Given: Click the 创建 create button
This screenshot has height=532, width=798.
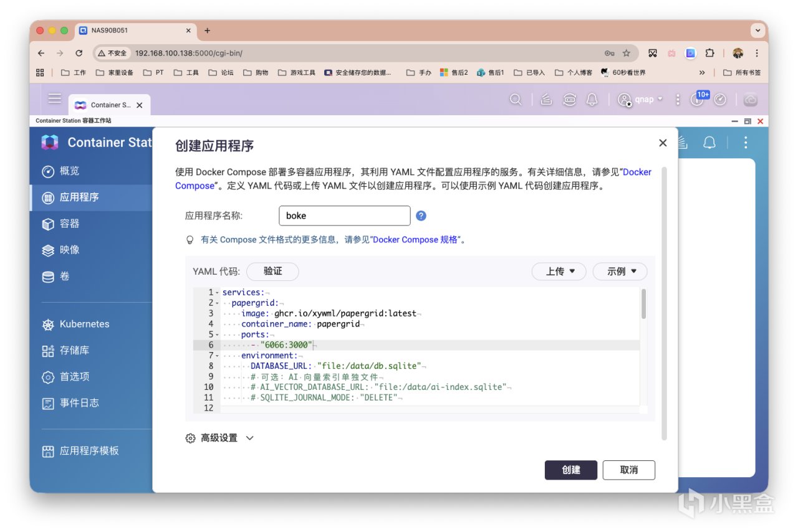Looking at the screenshot, I should [x=571, y=470].
